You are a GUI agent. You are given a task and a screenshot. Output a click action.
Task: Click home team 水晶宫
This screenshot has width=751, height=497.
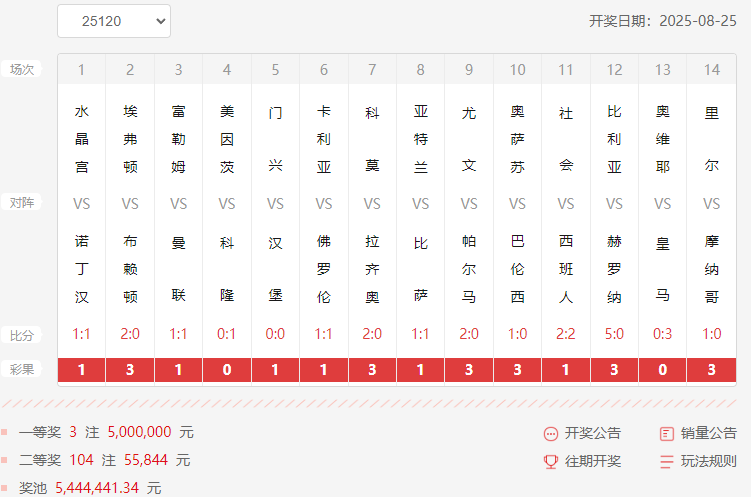point(81,139)
